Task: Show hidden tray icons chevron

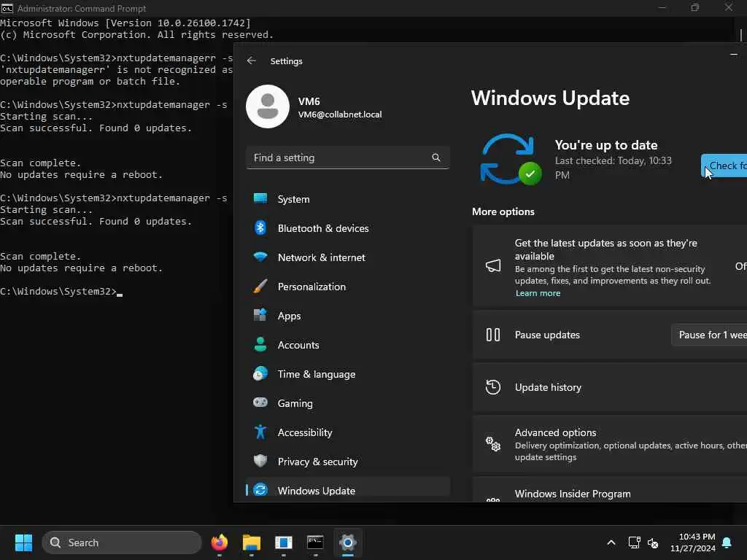Action: coord(611,542)
